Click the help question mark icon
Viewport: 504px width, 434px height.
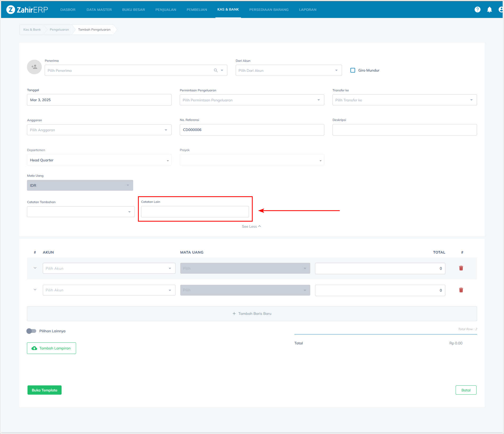pyautogui.click(x=477, y=10)
